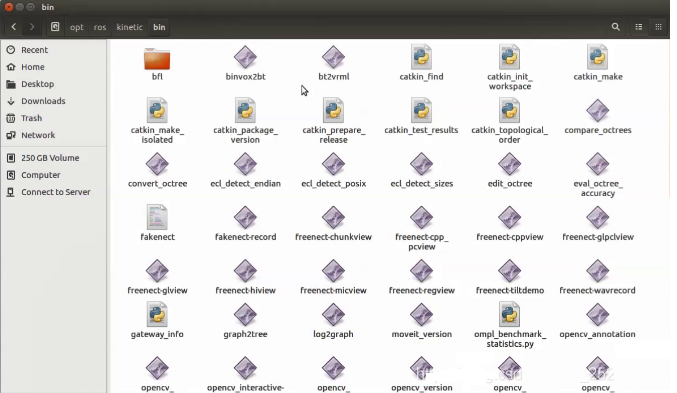Screen dimensions: 677x393
Task: Select the ecl_detect_endian executable icon
Action: click(245, 164)
